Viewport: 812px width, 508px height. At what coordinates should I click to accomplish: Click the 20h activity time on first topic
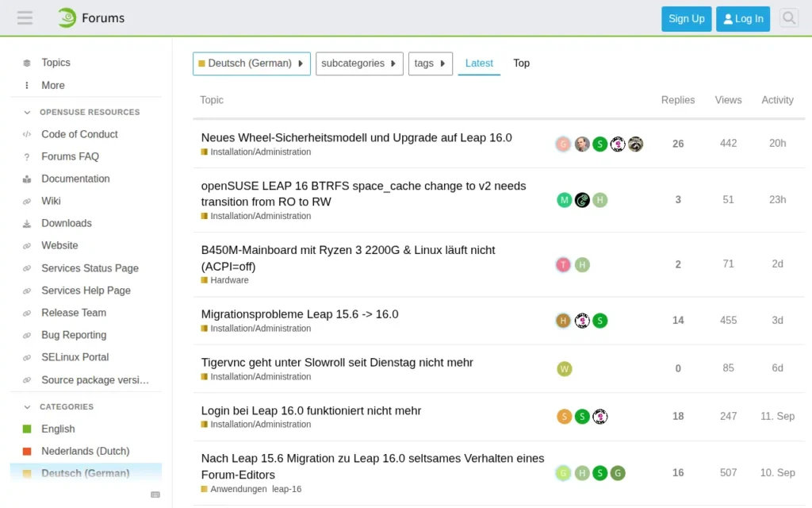click(x=777, y=144)
